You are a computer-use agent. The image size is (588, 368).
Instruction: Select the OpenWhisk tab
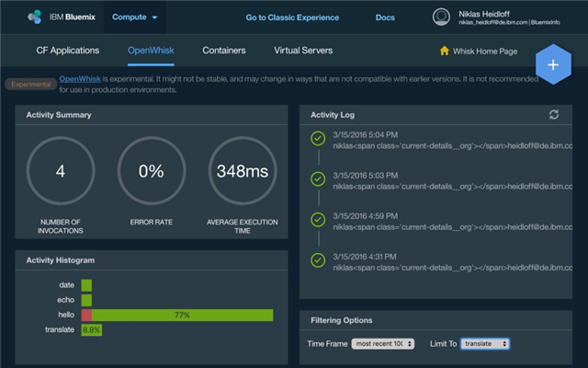click(x=151, y=51)
